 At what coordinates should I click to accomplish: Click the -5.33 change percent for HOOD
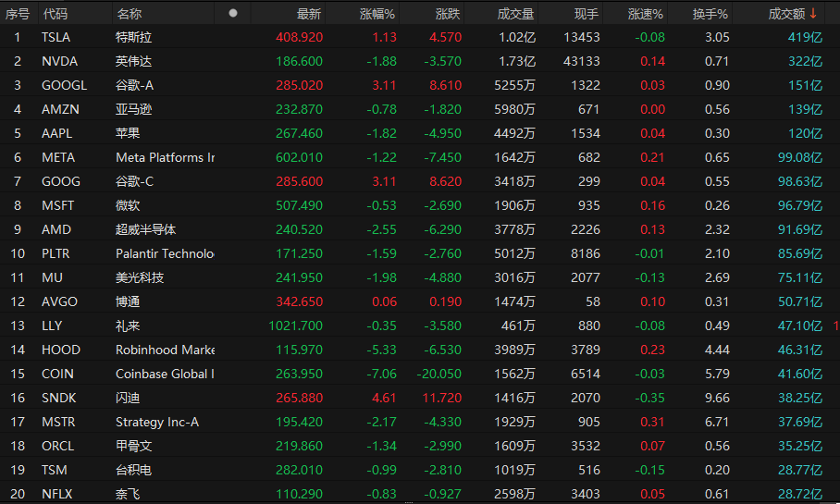pyautogui.click(x=381, y=350)
